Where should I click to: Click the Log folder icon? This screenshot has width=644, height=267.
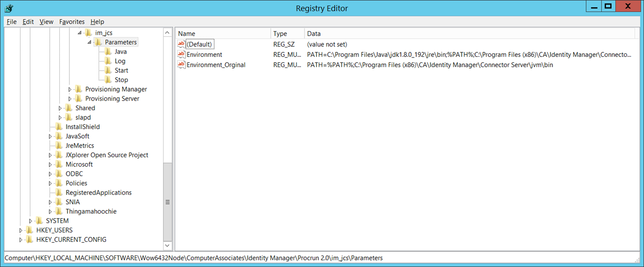(x=108, y=61)
